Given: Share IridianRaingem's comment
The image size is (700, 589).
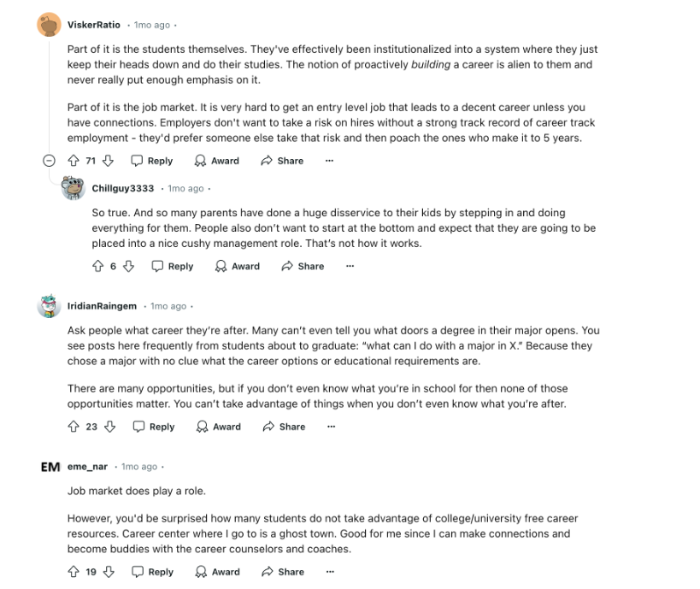Looking at the screenshot, I should [284, 427].
